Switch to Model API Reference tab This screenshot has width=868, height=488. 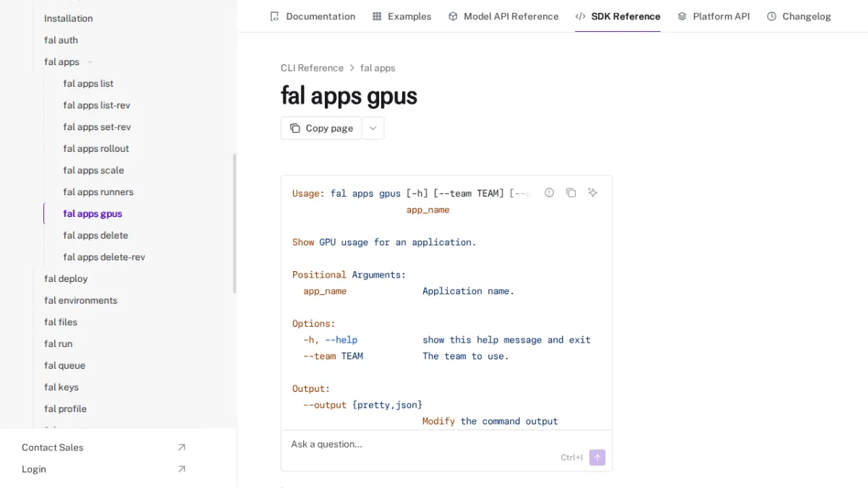(503, 16)
